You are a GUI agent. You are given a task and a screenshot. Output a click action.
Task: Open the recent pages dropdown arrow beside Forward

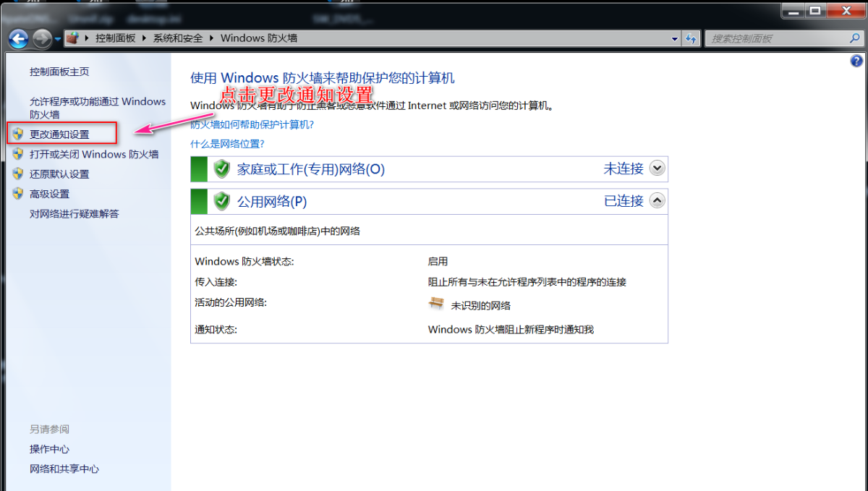58,39
